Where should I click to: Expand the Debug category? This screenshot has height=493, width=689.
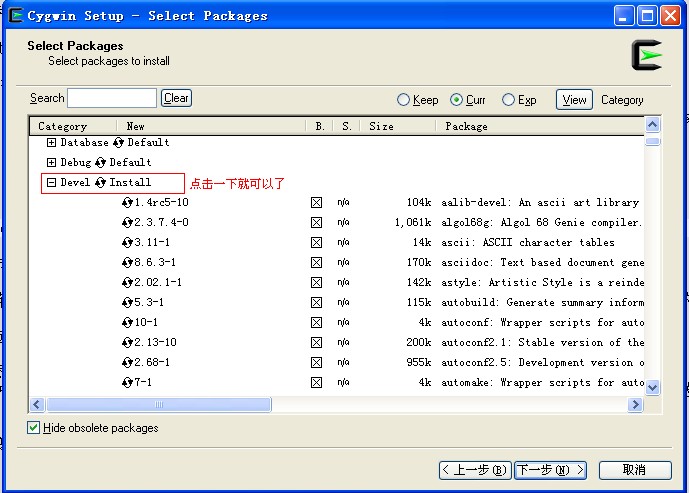(x=51, y=163)
